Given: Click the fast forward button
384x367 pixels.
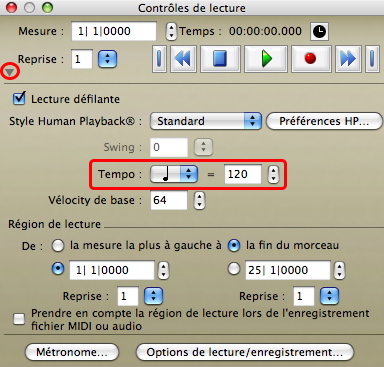Looking at the screenshot, I should [x=348, y=59].
